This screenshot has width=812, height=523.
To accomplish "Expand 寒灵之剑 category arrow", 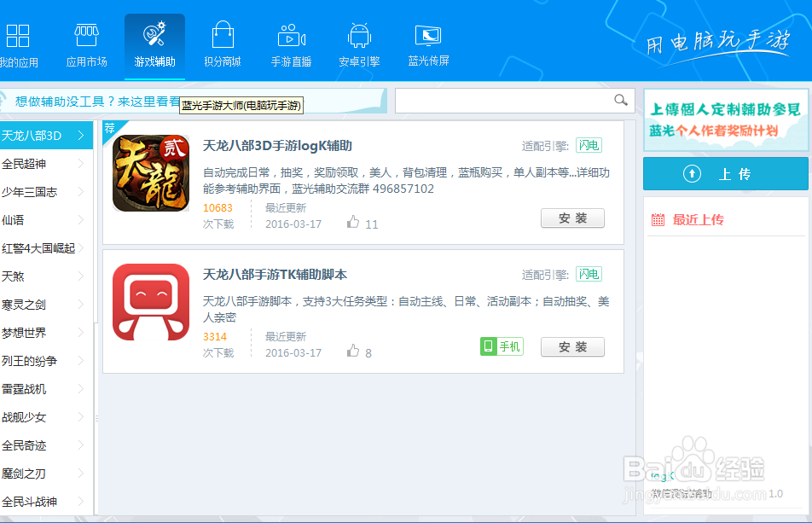I will pyautogui.click(x=81, y=305).
